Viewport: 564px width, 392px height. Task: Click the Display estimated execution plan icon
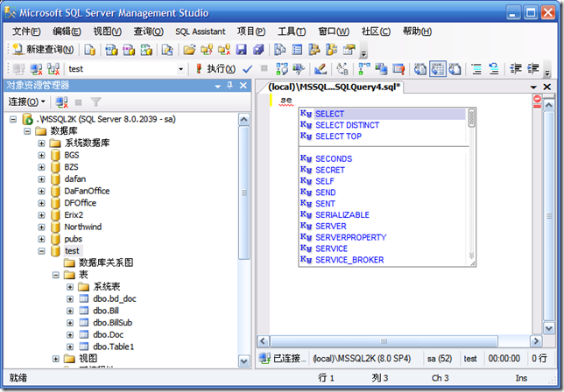282,68
